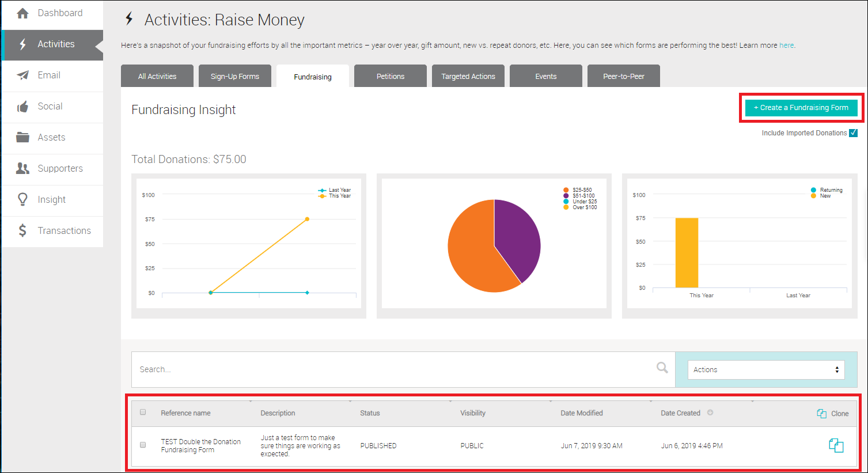This screenshot has width=868, height=473.
Task: Open the Dashboard home icon
Action: tap(22, 13)
